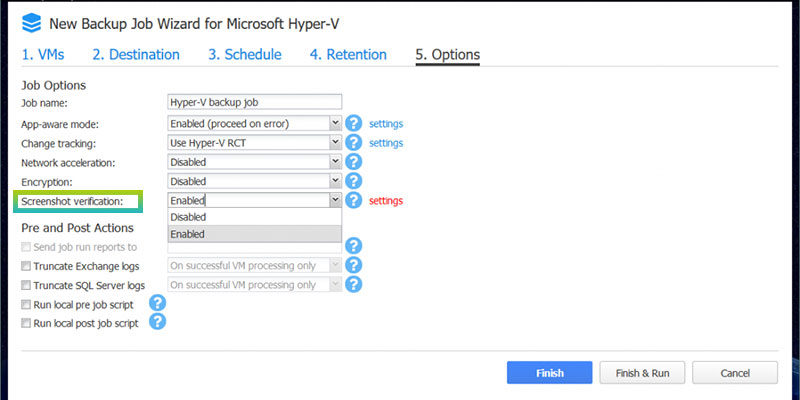The height and width of the screenshot is (400, 800).
Task: Click the Finish button
Action: pyautogui.click(x=549, y=372)
